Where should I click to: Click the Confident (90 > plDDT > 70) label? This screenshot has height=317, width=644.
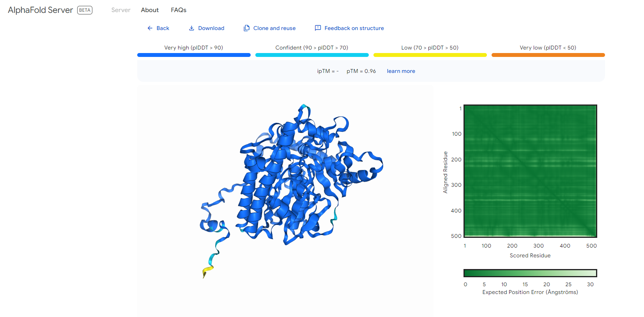coord(311,48)
